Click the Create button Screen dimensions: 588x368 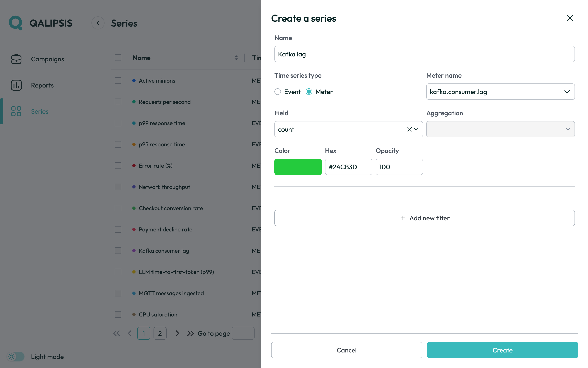tap(502, 350)
